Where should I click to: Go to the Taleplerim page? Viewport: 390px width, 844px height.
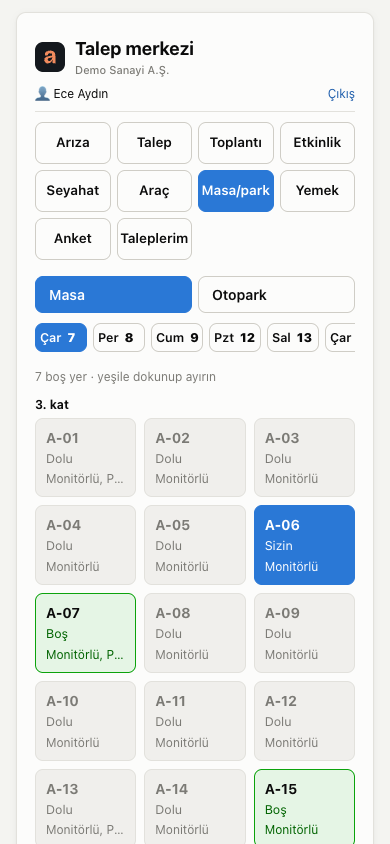pos(154,238)
